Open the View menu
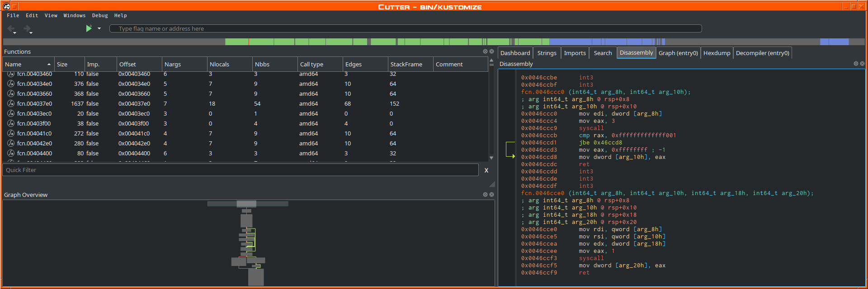 click(51, 15)
